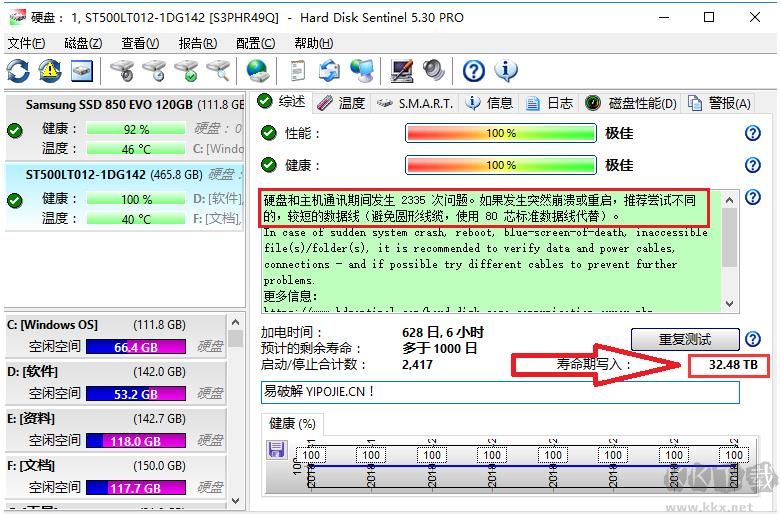Switch to the 信息 tab
Screen dimensions: 780x514
[x=489, y=103]
